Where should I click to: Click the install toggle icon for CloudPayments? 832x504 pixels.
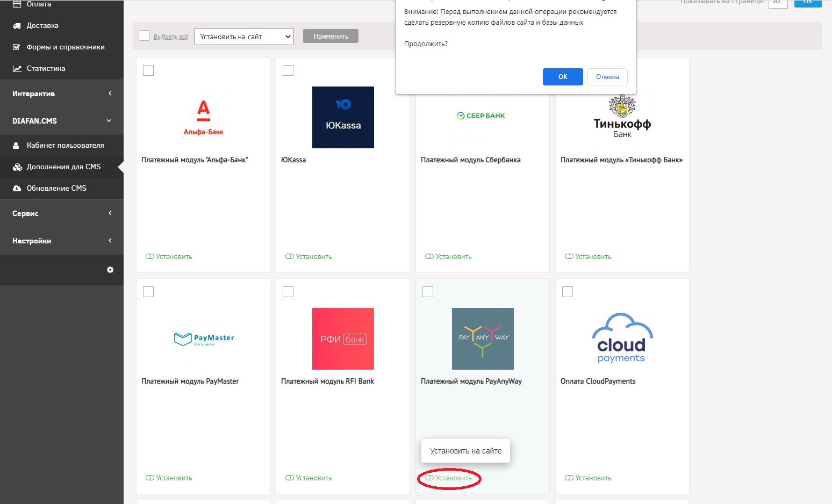pyautogui.click(x=569, y=478)
